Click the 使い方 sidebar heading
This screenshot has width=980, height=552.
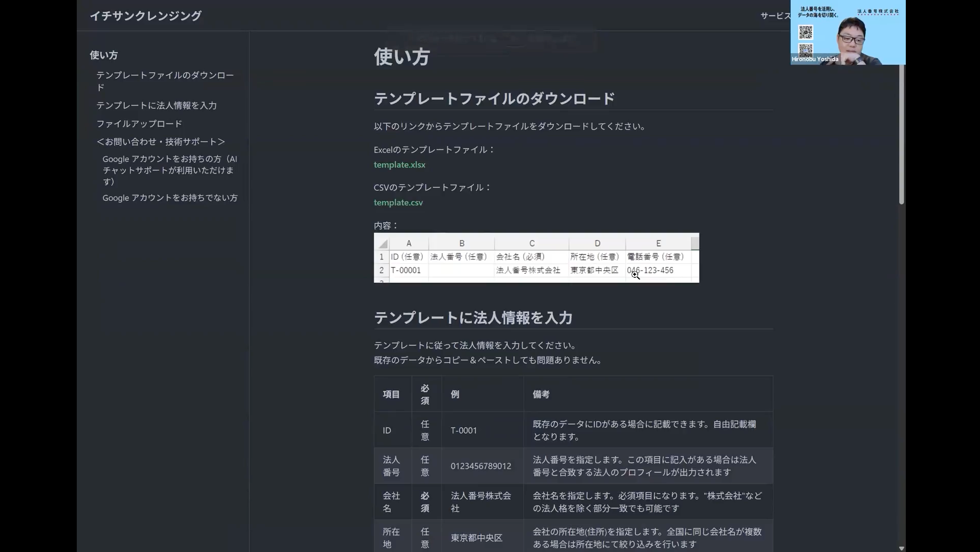104,55
